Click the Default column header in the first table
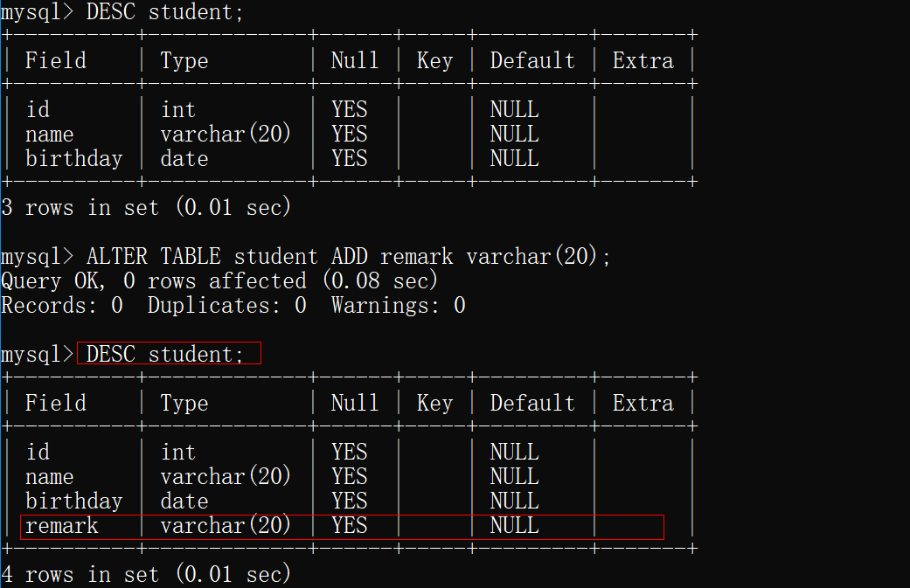 531,60
